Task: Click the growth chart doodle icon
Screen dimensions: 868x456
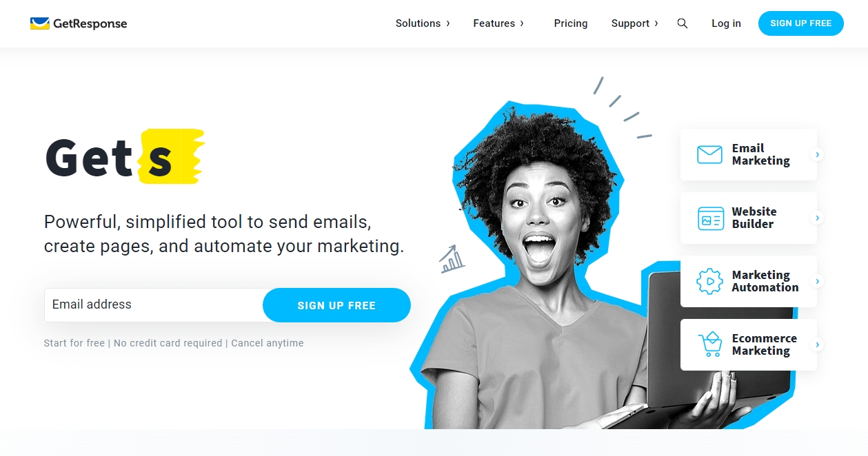Action: tap(452, 259)
